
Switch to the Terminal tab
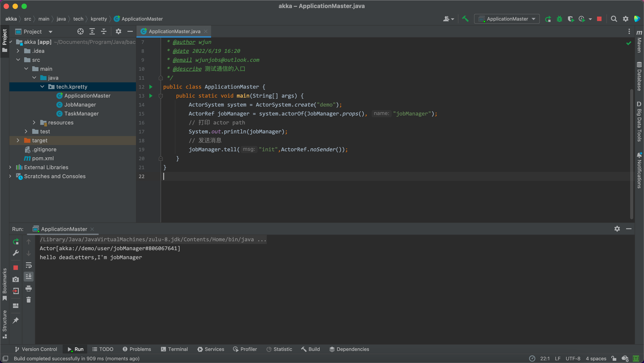pyautogui.click(x=174, y=349)
